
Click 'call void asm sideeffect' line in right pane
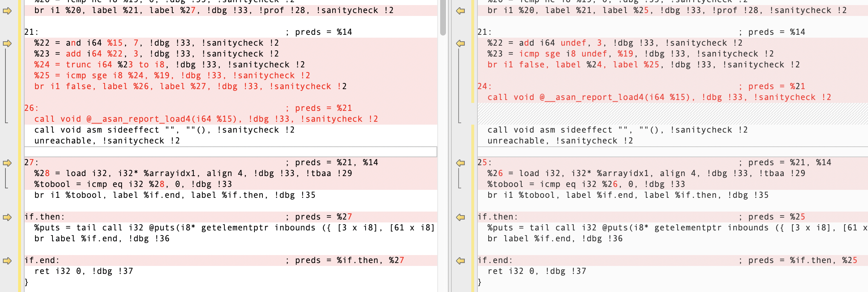(x=618, y=130)
